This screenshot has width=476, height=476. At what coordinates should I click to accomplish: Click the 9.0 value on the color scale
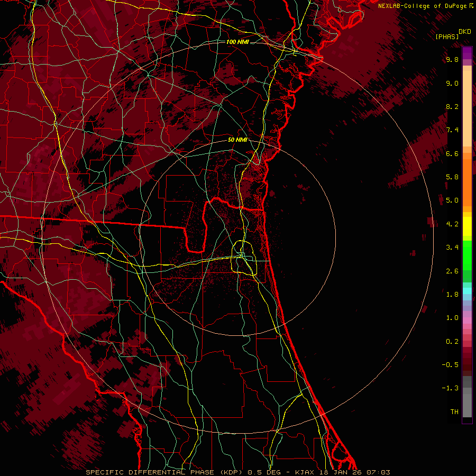tap(452, 83)
